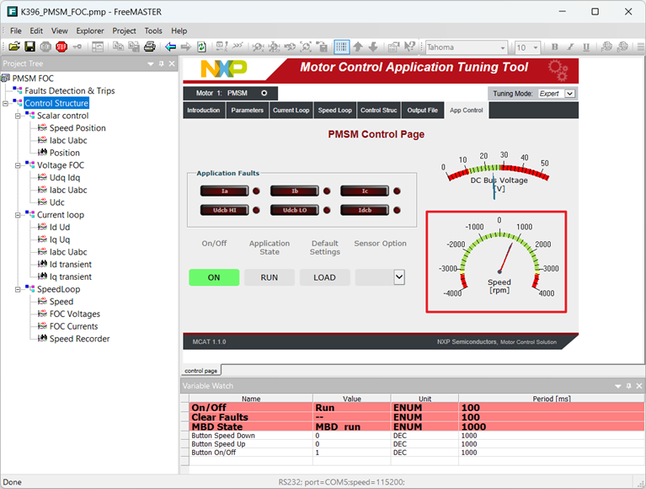The width and height of the screenshot is (646, 489).
Task: Apply underline formatting with U icon
Action: (586, 47)
